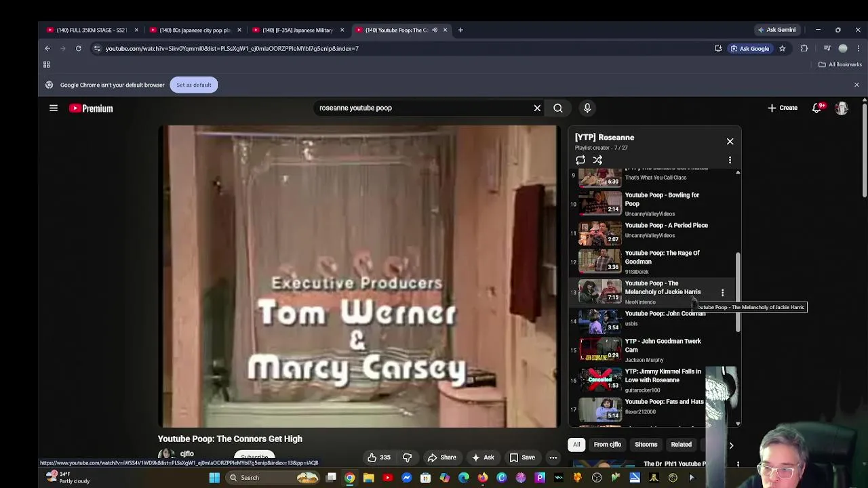Open Chrome extensions puzzle icon
Viewport: 868px width, 488px height.
point(804,48)
